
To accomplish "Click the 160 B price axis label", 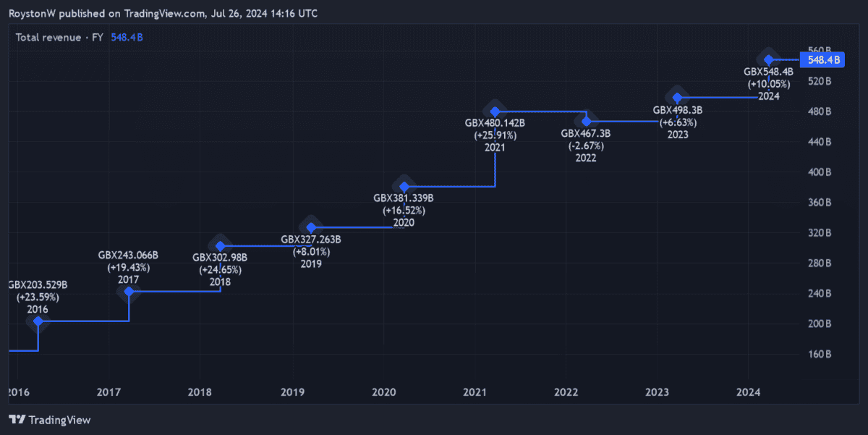I will coord(818,354).
